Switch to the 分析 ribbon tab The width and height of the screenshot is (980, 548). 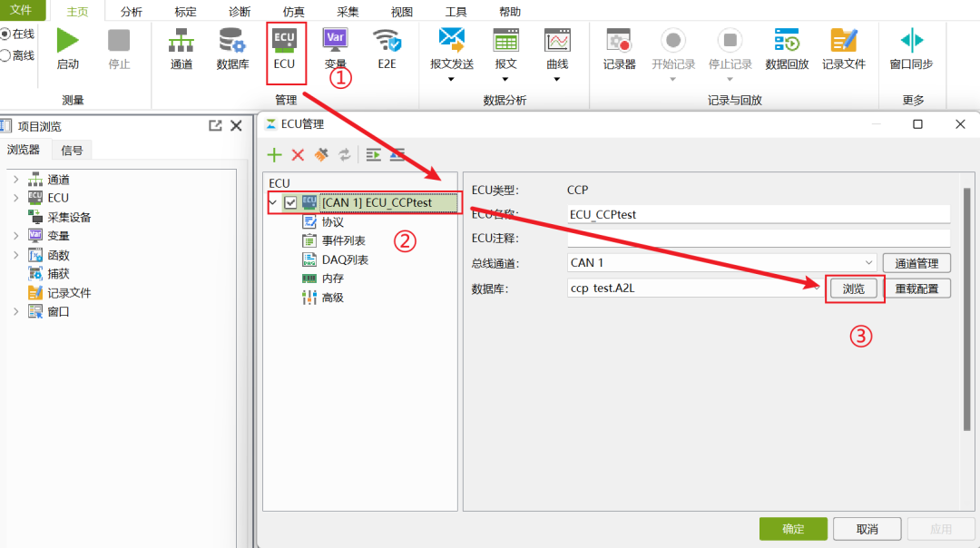[x=132, y=11]
